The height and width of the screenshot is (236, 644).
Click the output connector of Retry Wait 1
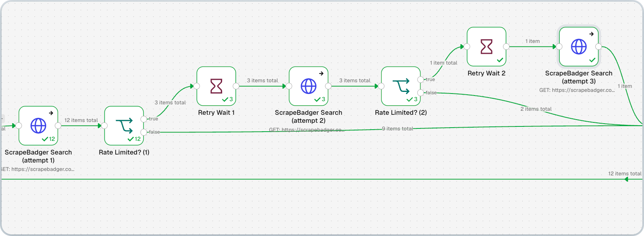coord(236,86)
